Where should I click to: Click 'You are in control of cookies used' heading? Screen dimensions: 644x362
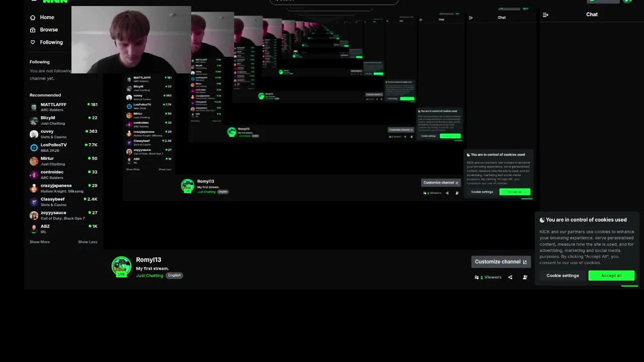(x=586, y=220)
